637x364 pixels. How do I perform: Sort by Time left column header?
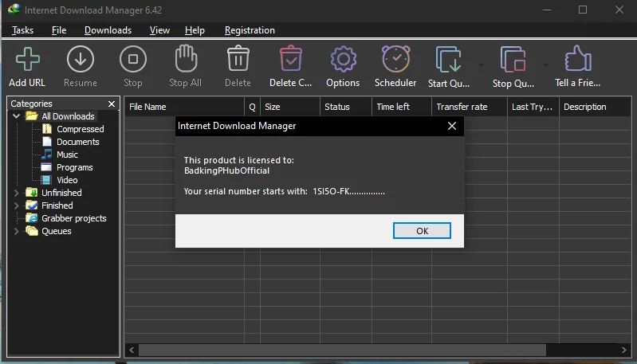click(401, 107)
